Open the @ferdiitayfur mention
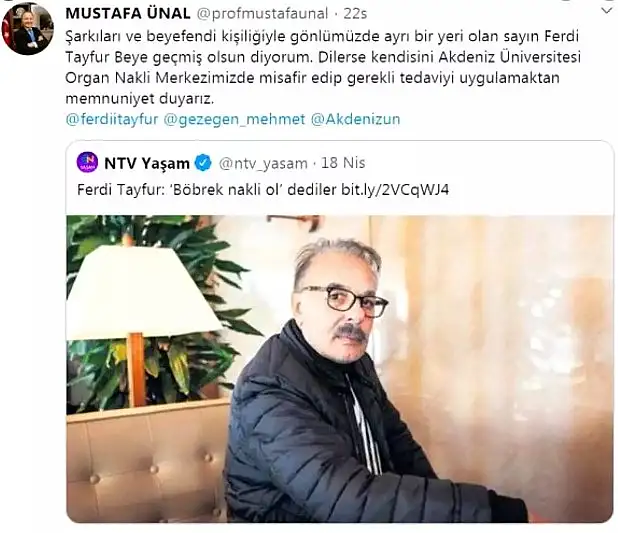The width and height of the screenshot is (618, 533). coord(112,119)
